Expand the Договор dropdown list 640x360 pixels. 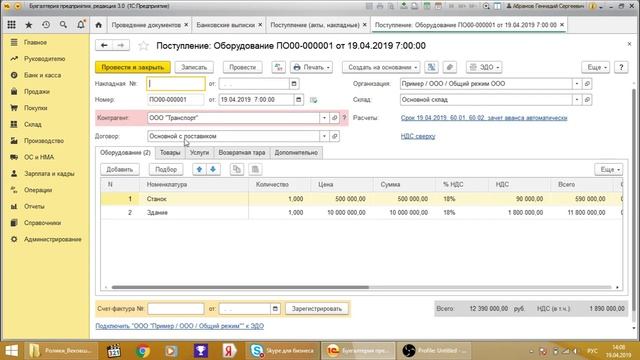[x=324, y=136]
